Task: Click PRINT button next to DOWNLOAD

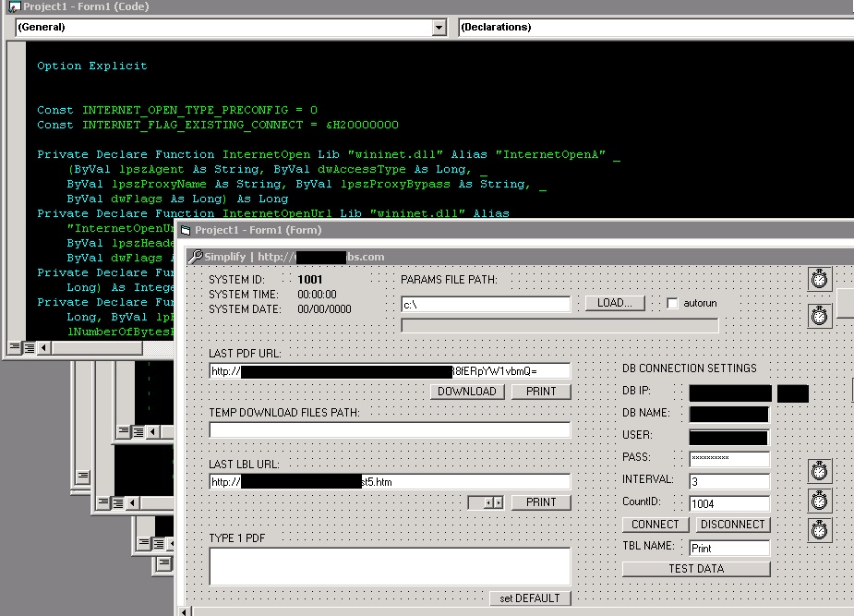Action: point(541,392)
